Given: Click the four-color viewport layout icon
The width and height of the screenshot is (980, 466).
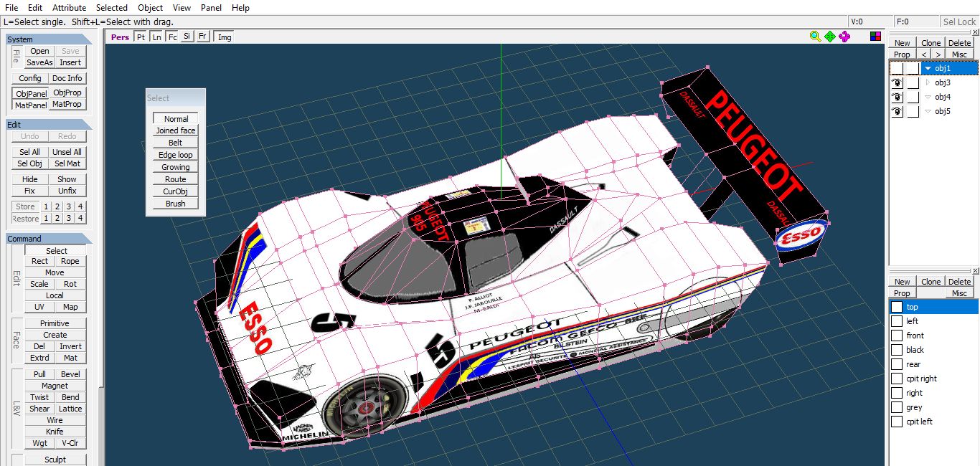Looking at the screenshot, I should (875, 37).
